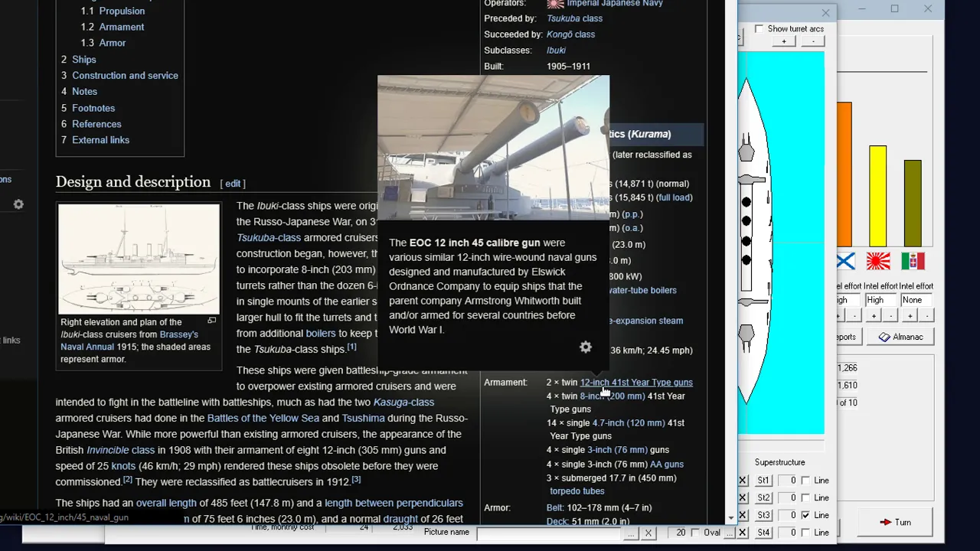Screen dimensions: 980x551
Task: Toggle the Line checkbox for St4
Action: (x=805, y=532)
